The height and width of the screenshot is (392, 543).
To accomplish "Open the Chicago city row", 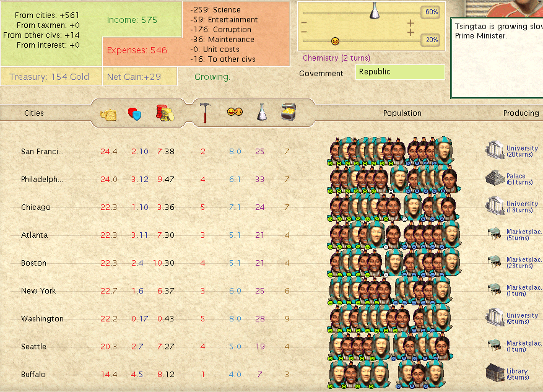I will 36,207.
